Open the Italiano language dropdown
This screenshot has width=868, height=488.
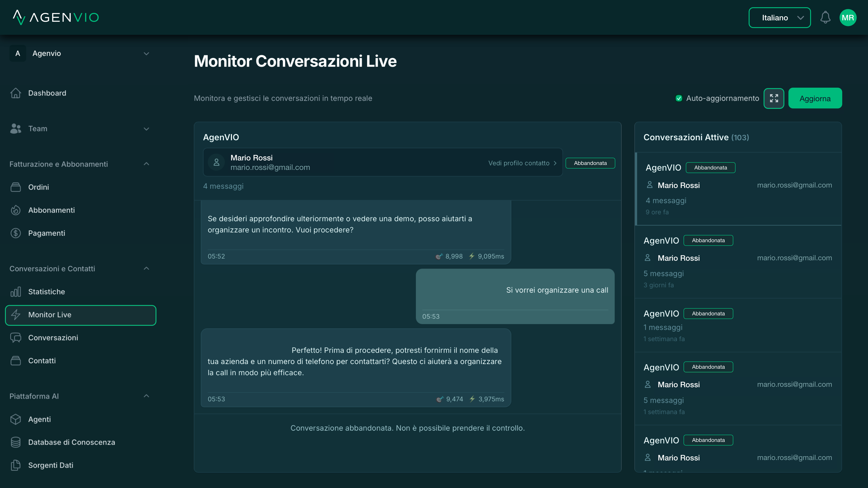point(779,18)
